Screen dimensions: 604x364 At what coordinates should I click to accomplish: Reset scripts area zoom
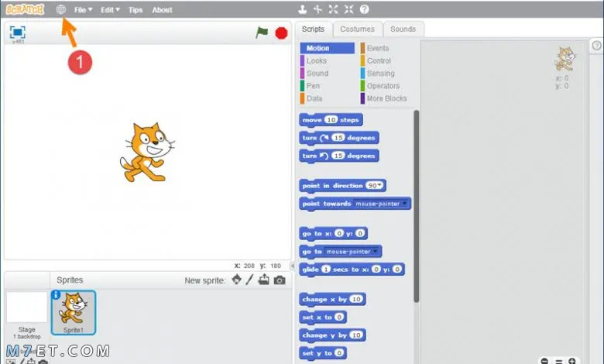tap(558, 362)
